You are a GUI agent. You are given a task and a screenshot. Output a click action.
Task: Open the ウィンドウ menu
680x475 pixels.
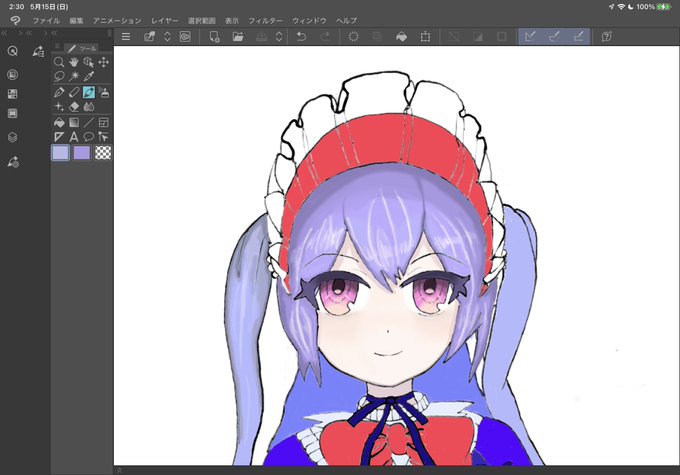(309, 20)
